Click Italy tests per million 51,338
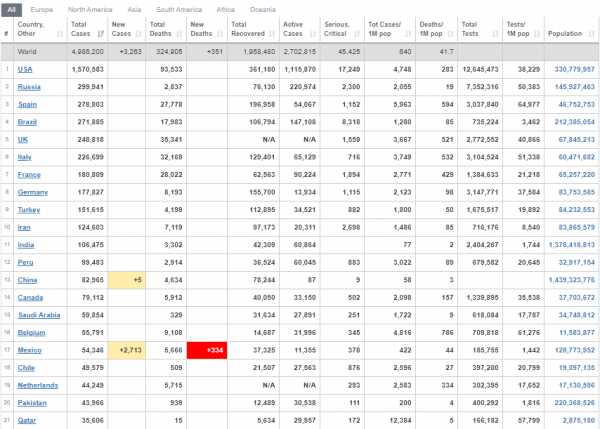 pyautogui.click(x=529, y=157)
